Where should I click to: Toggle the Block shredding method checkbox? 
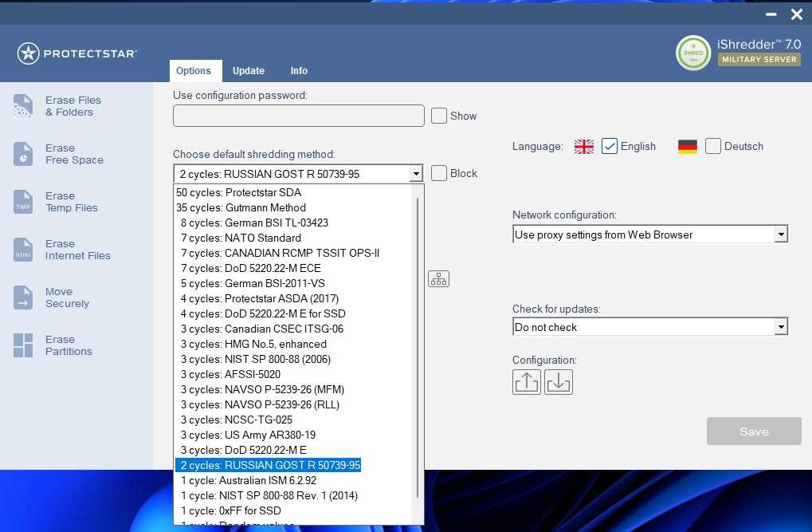(439, 173)
